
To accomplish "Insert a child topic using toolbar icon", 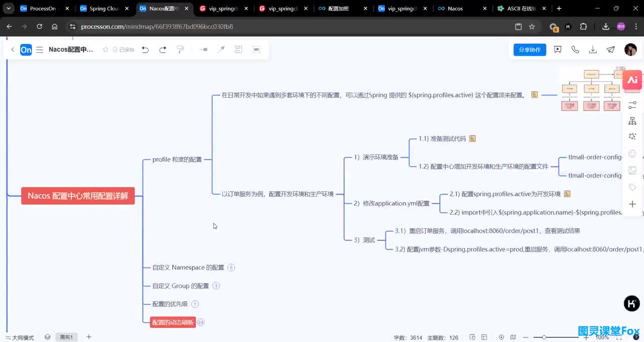I will pyautogui.click(x=203, y=50).
